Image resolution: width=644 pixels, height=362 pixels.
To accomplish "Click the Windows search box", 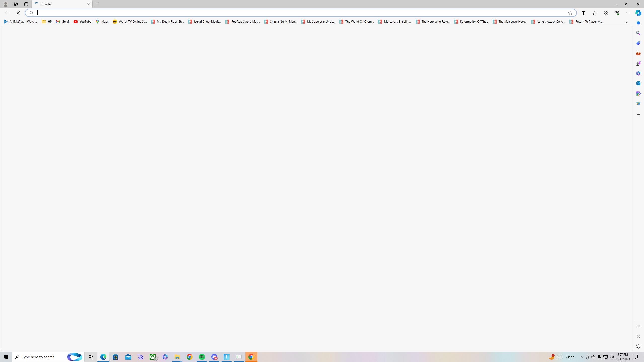I will (48, 357).
